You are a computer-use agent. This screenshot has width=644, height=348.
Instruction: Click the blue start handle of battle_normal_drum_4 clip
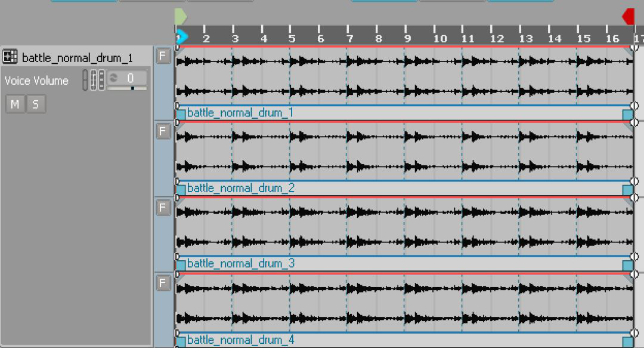(181, 342)
